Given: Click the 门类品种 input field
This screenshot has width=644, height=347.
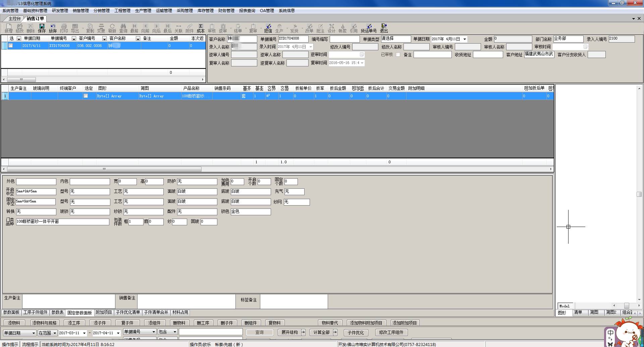Looking at the screenshot, I should (x=63, y=222).
